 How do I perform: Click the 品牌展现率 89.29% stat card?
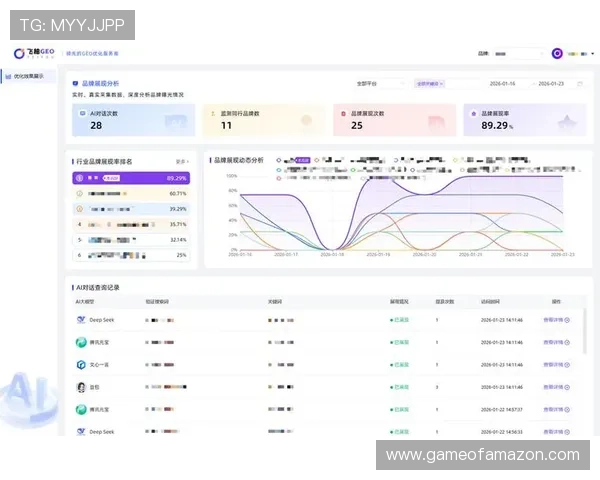(x=524, y=121)
